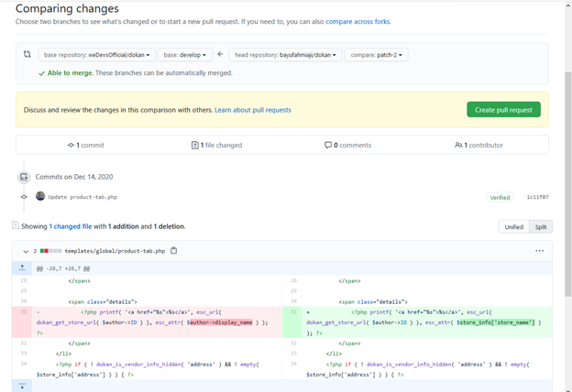Open the compare: patch-2 branch dropdown
The width and height of the screenshot is (572, 392).
pos(376,55)
